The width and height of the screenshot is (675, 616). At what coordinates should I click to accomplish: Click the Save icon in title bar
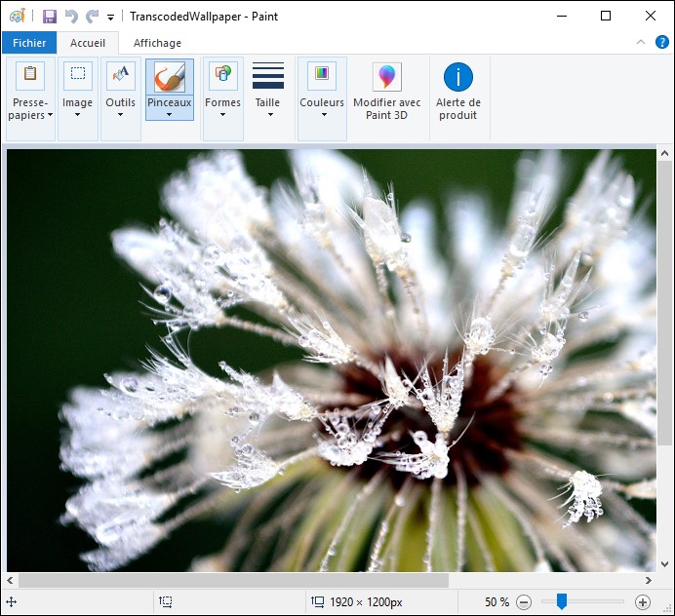tap(50, 17)
